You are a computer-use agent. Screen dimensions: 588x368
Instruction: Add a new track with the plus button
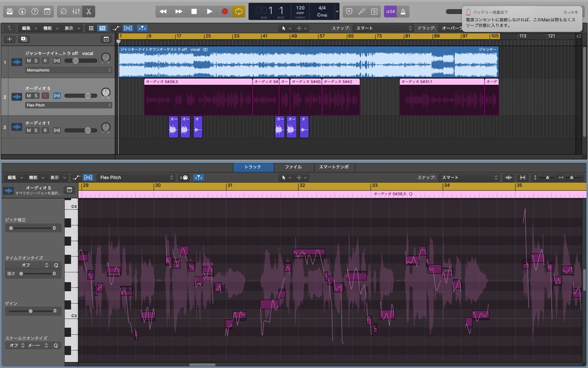pyautogui.click(x=10, y=39)
